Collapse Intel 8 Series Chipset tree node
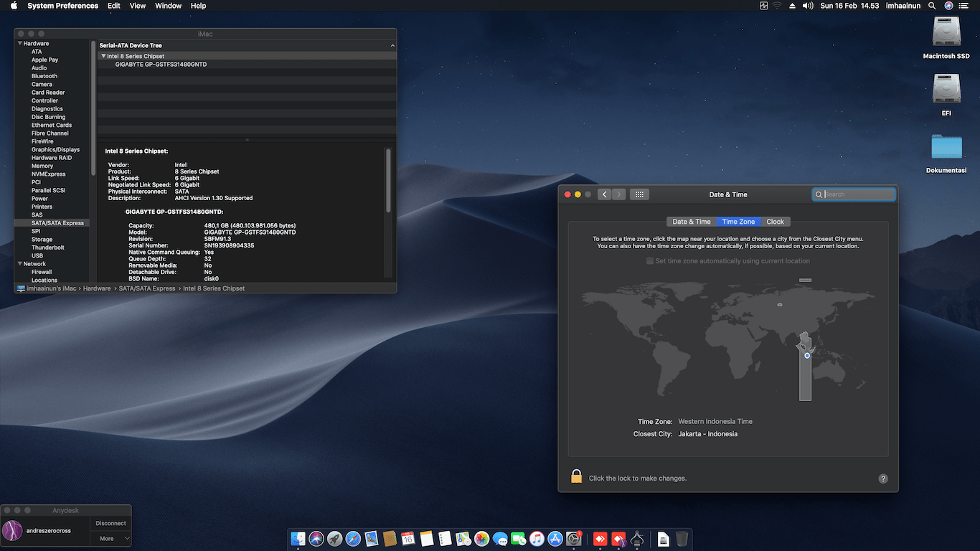Viewport: 980px width, 551px height. 103,56
